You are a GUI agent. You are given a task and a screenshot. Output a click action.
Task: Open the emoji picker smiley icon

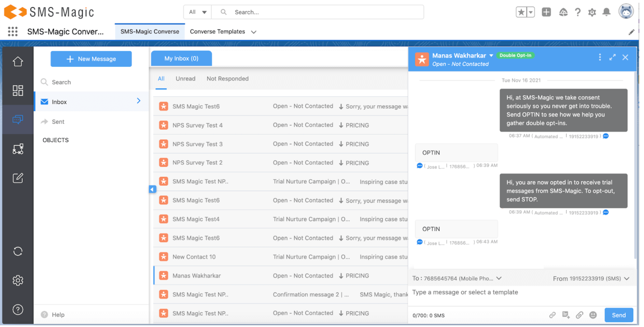click(x=593, y=315)
